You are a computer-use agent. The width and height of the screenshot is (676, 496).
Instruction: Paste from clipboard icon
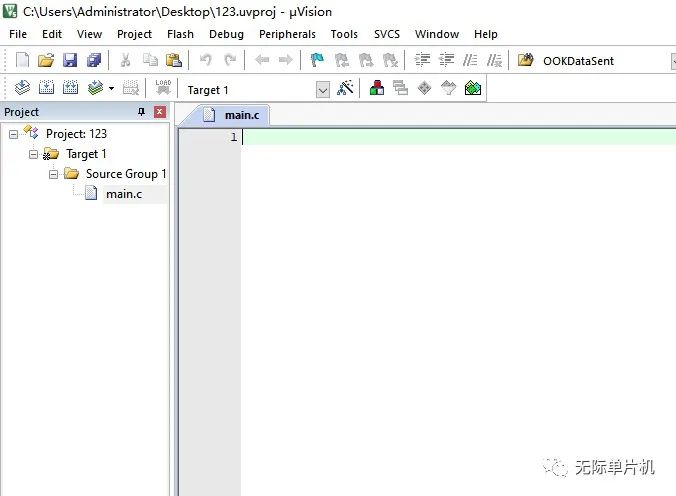[174, 60]
